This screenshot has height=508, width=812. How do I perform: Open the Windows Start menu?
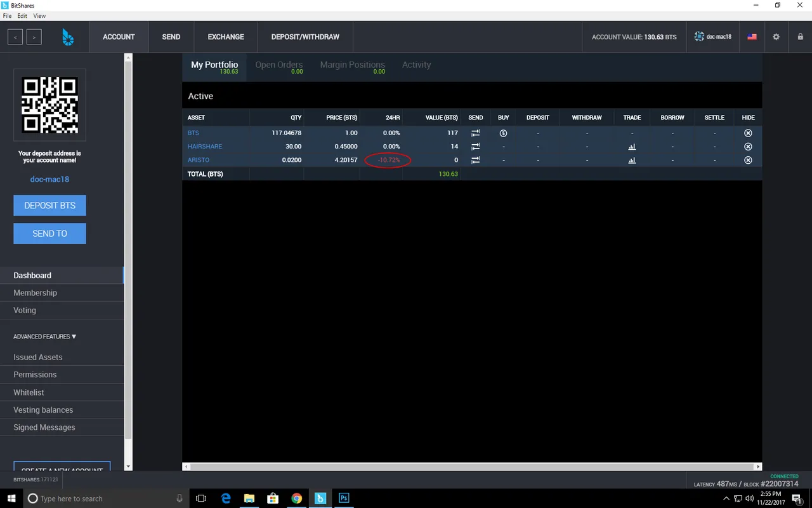pos(12,498)
